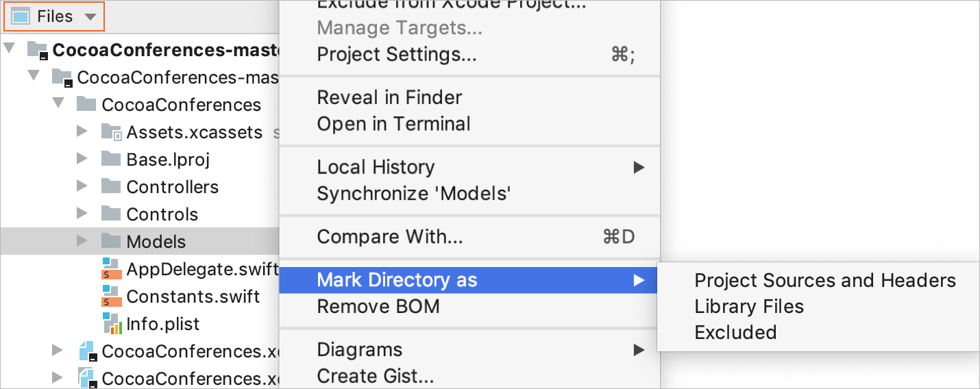Select Reveal in Finder
980x389 pixels.
click(x=389, y=97)
